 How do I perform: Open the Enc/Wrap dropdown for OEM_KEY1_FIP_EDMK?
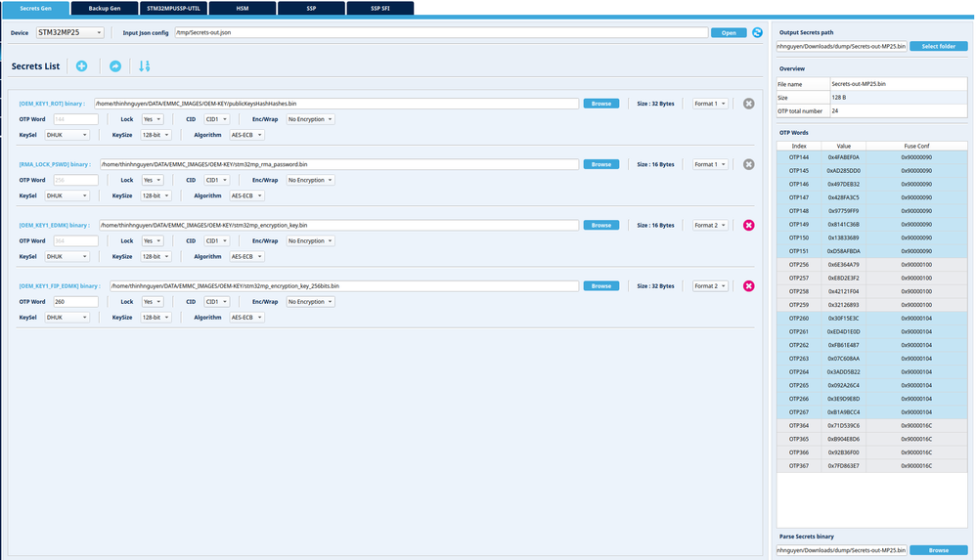pos(310,302)
